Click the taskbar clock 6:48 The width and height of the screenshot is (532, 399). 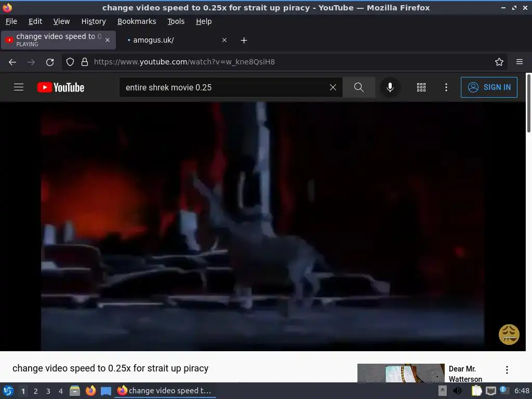point(522,391)
